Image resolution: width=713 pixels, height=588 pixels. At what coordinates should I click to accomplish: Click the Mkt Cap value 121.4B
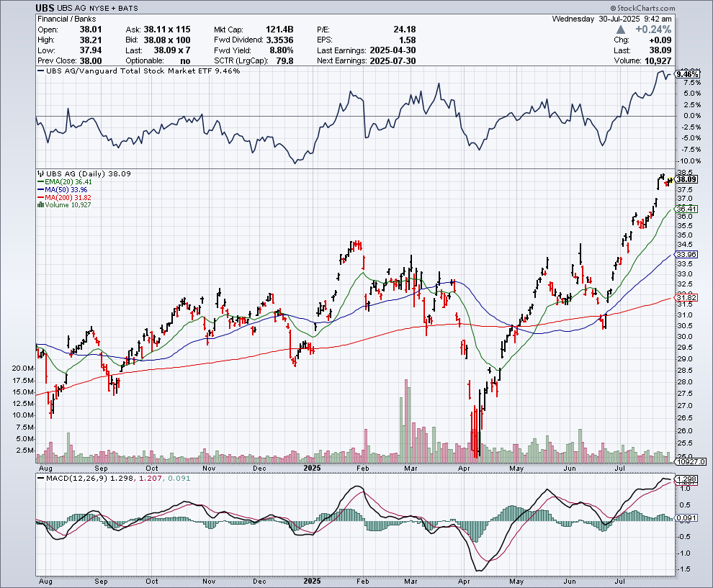(279, 30)
